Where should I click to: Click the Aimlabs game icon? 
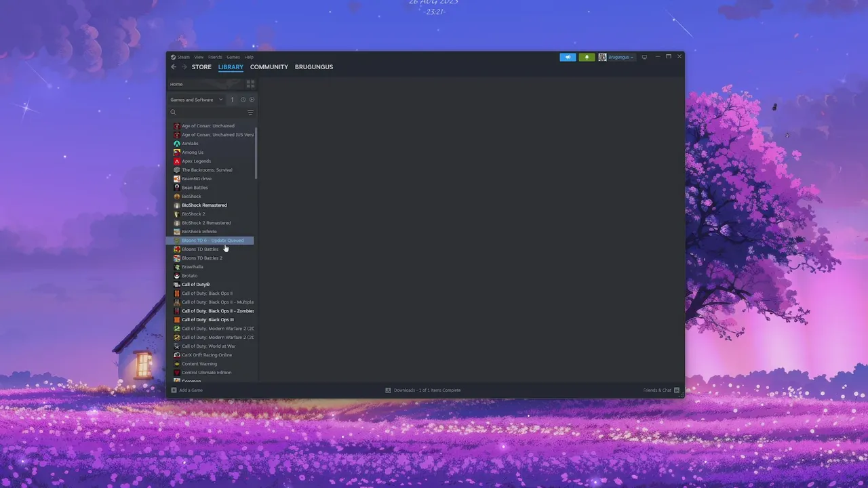(x=177, y=144)
